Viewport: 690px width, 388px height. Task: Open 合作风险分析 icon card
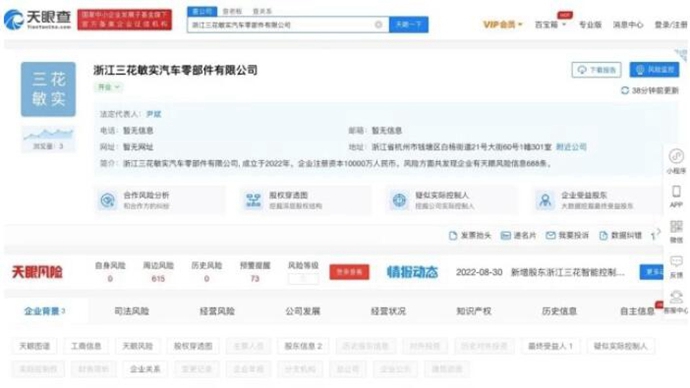click(107, 200)
